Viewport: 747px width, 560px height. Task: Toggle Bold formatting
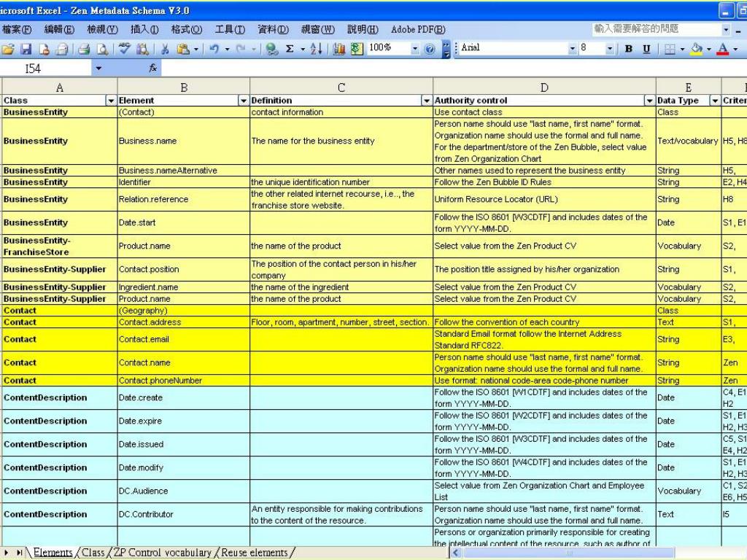tap(628, 49)
